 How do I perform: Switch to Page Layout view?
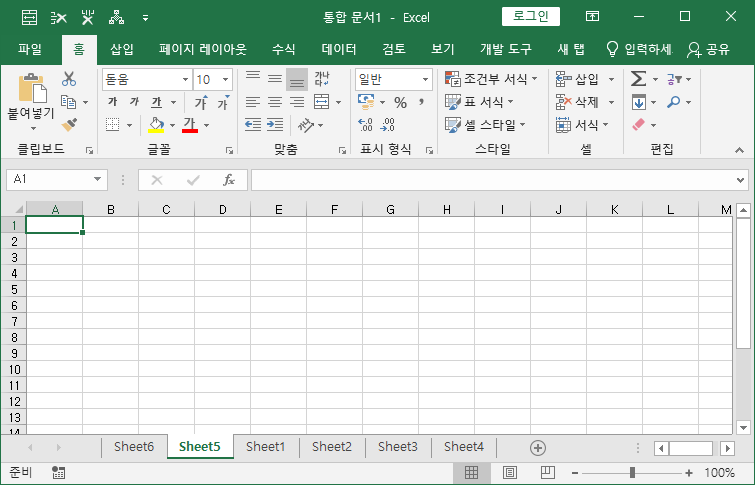coord(509,472)
